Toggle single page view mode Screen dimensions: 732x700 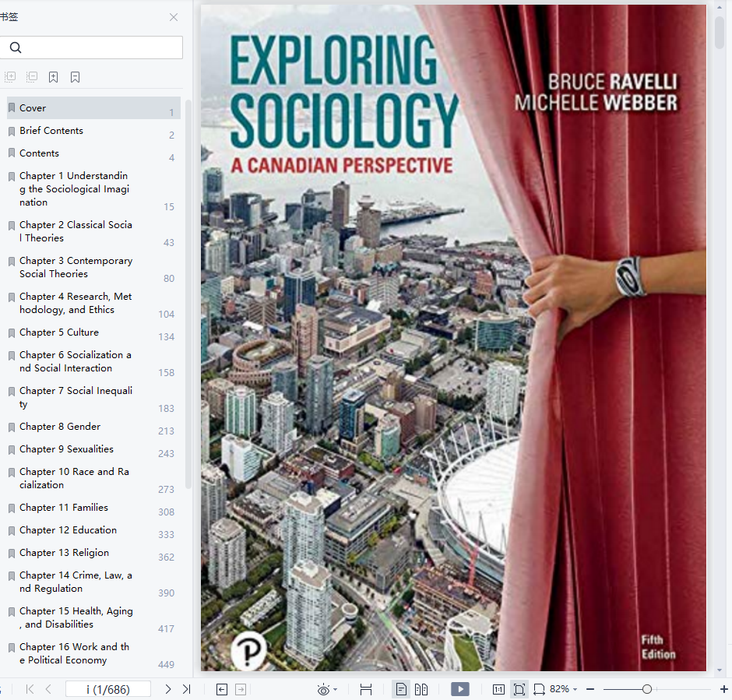tap(401, 689)
